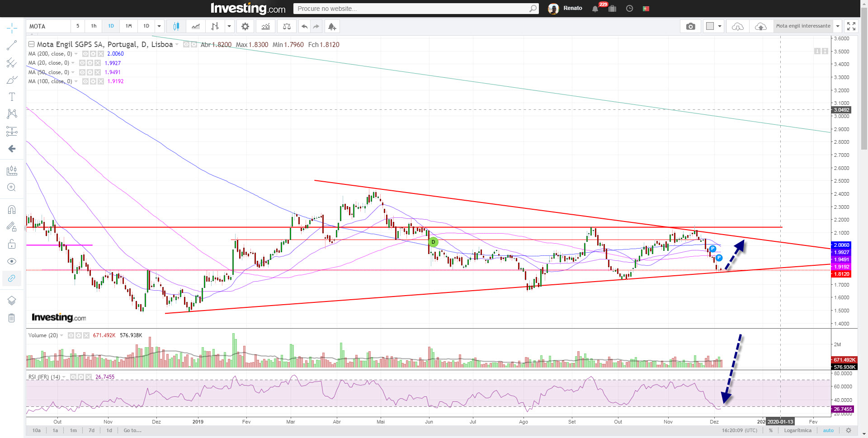The image size is (868, 438).
Task: Click the MOTA symbol input field
Action: (x=48, y=26)
